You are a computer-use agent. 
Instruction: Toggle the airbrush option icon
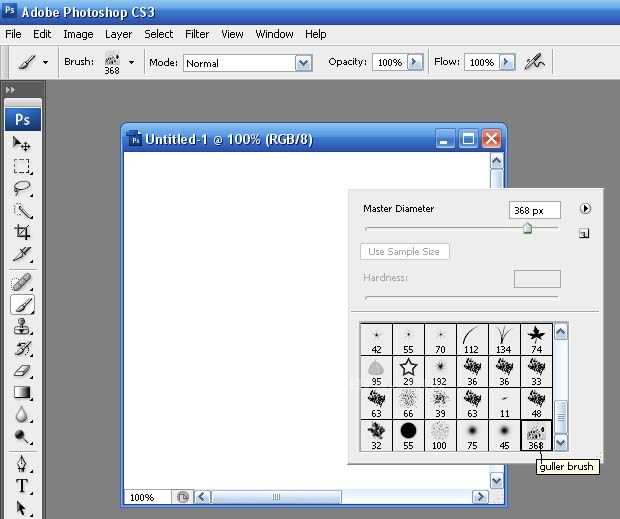535,62
